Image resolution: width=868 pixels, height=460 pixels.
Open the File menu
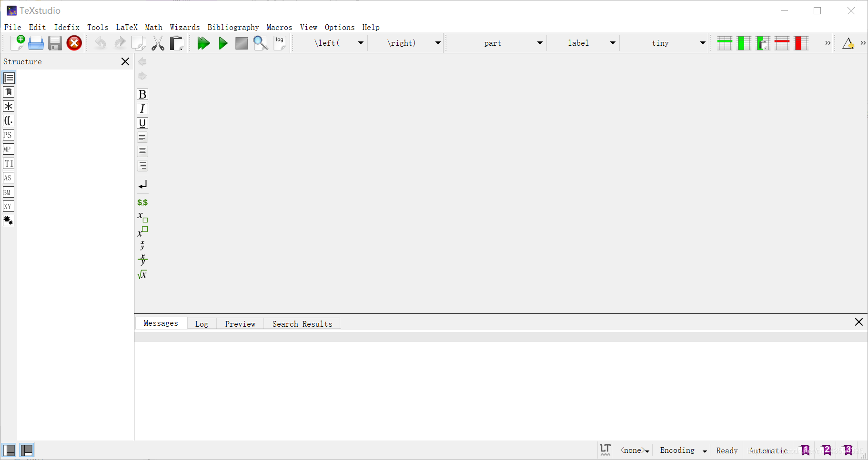13,27
